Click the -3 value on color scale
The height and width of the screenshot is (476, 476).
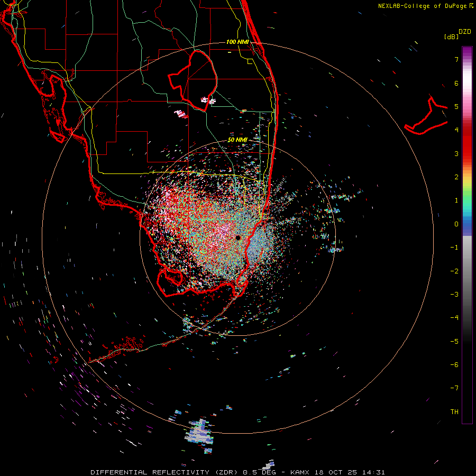coord(454,295)
